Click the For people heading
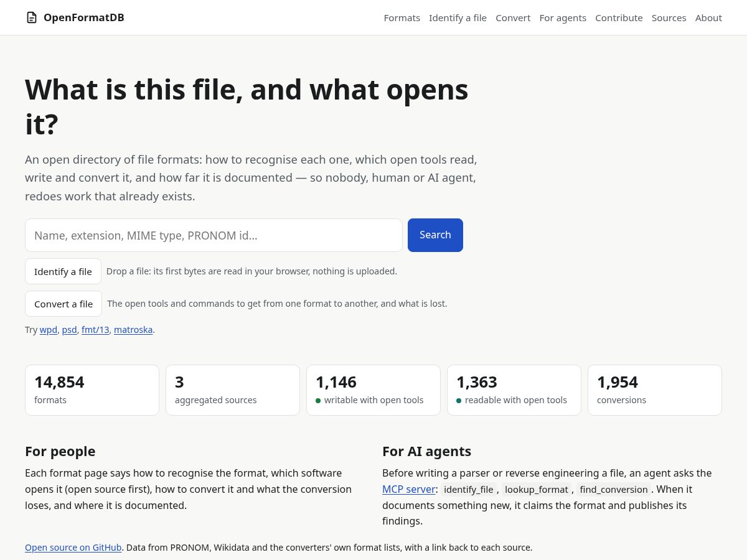The image size is (747, 560). point(60,451)
